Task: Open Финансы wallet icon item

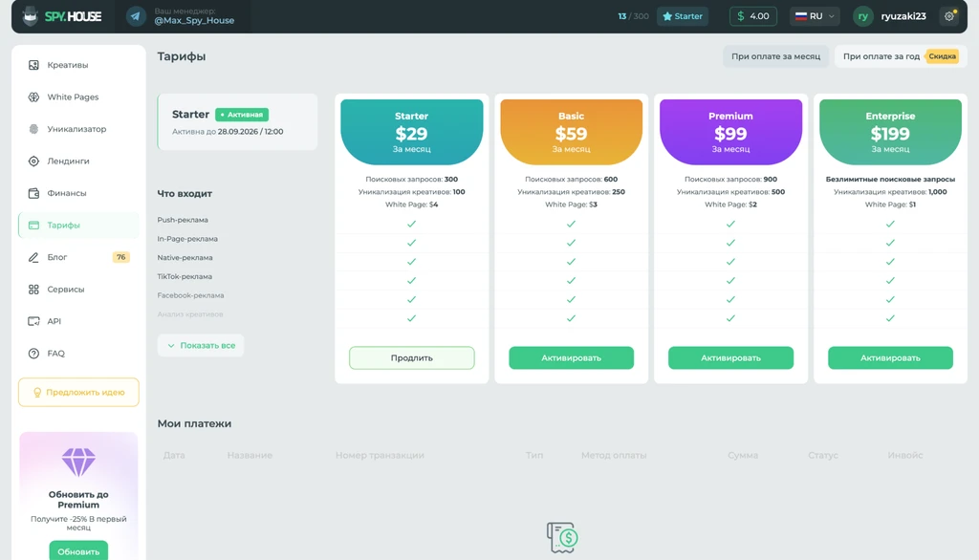Action: tap(33, 193)
